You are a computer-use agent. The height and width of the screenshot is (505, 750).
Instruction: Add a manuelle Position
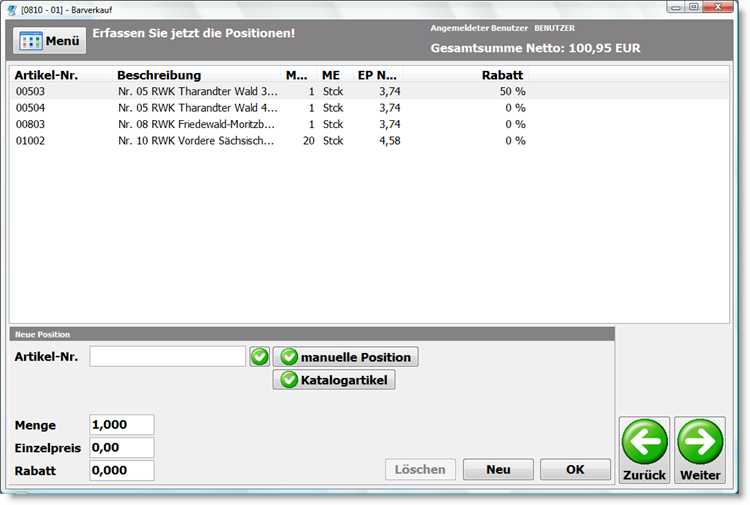[345, 357]
